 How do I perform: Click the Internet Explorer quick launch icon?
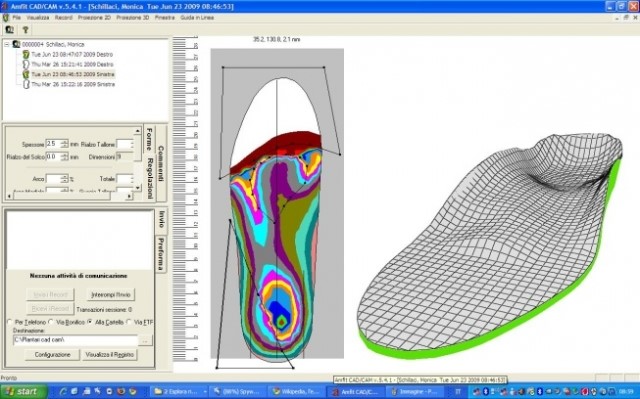coord(63,392)
